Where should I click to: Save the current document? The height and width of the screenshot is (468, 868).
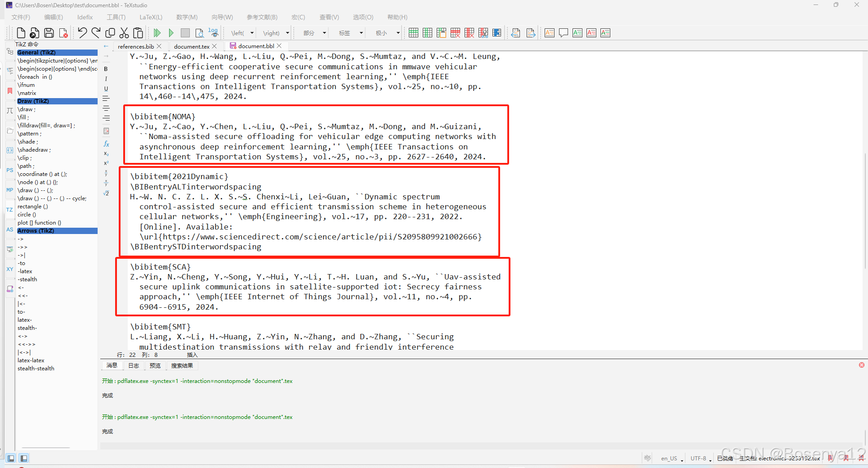pos(49,32)
